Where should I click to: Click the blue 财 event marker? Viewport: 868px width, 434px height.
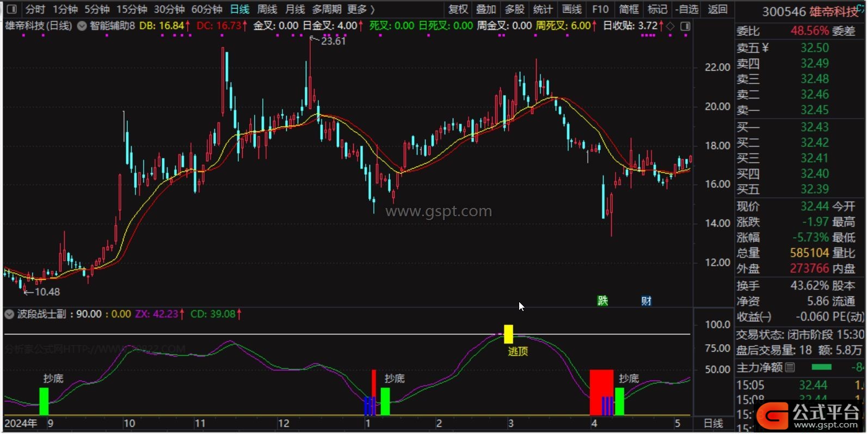coord(646,301)
